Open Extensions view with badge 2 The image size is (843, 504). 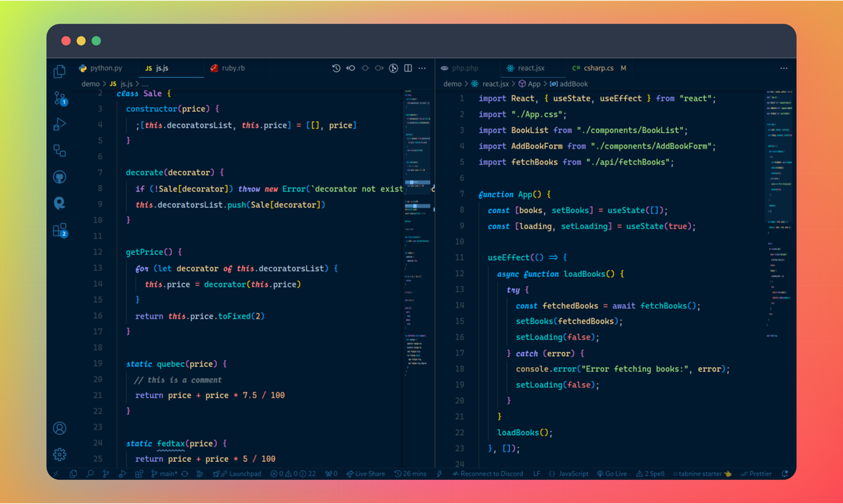click(60, 230)
